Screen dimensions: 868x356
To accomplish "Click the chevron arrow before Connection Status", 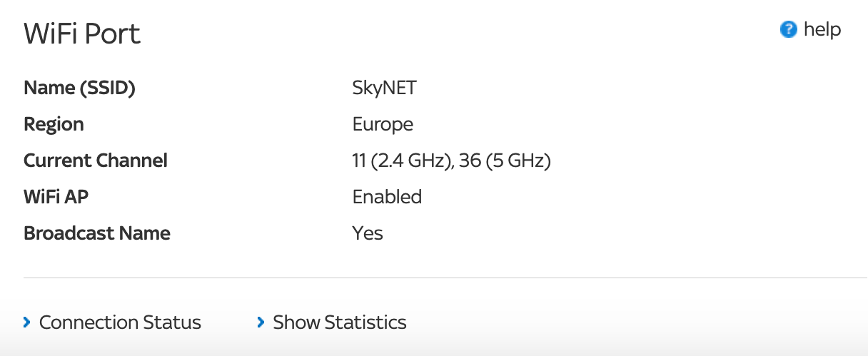I will tap(27, 323).
